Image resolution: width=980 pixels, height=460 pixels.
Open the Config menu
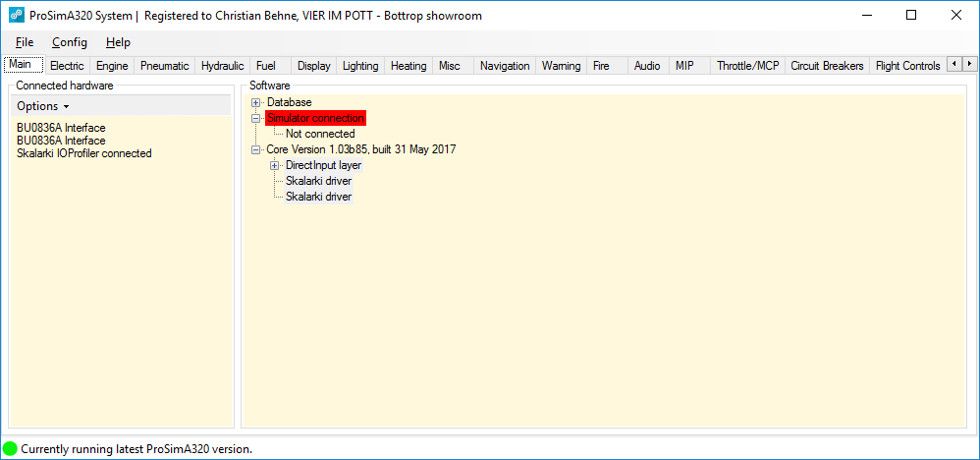(70, 42)
